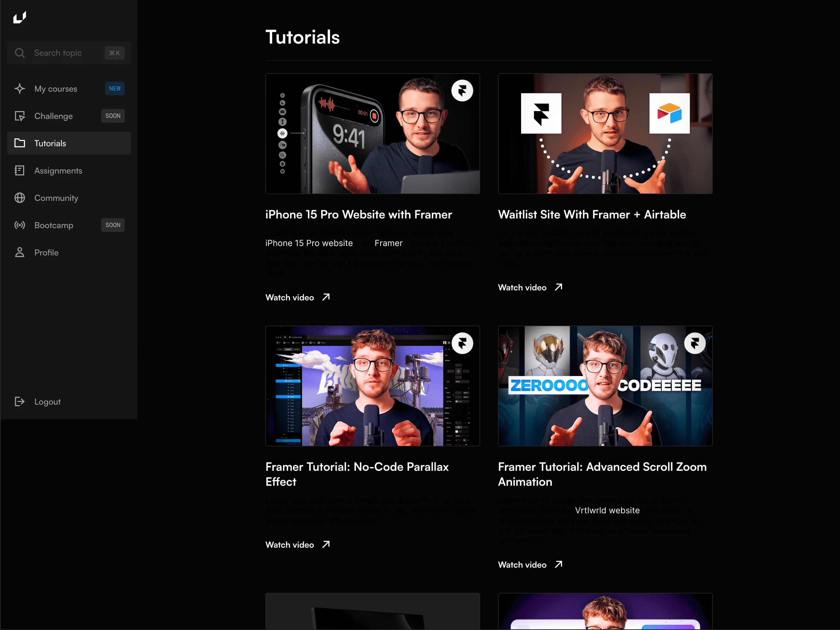Click the Framer logo tile in the Waitlist thumbnail
This screenshot has width=840, height=630.
(541, 113)
